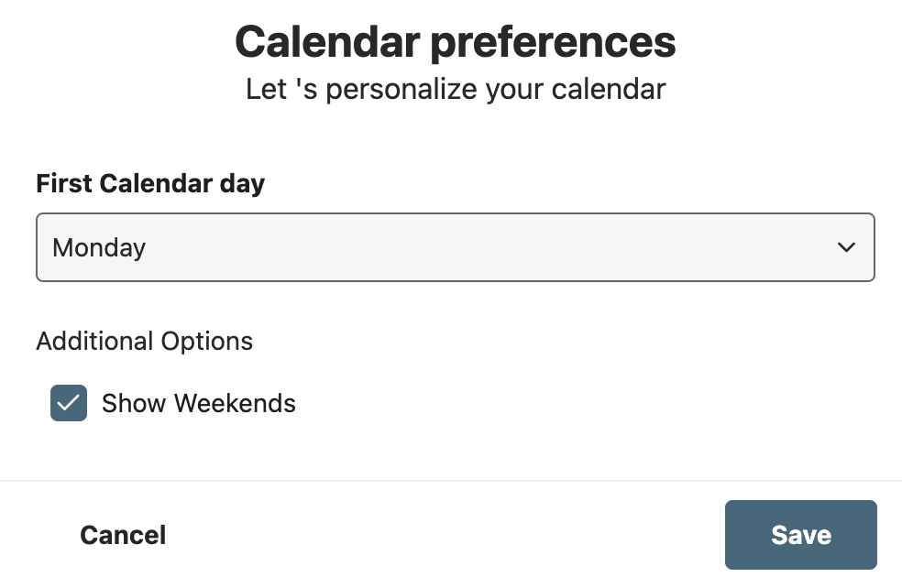This screenshot has width=902, height=588.
Task: Click the word Monday inside the selector
Action: [x=99, y=247]
